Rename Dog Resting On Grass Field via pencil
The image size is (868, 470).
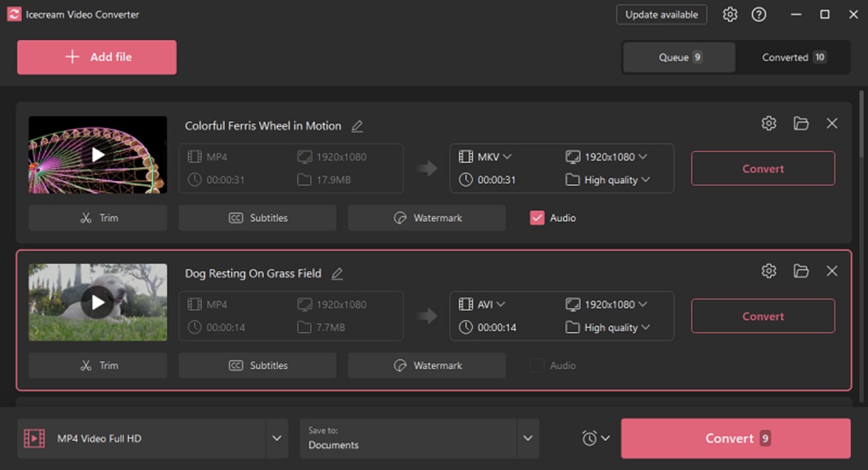coord(337,274)
